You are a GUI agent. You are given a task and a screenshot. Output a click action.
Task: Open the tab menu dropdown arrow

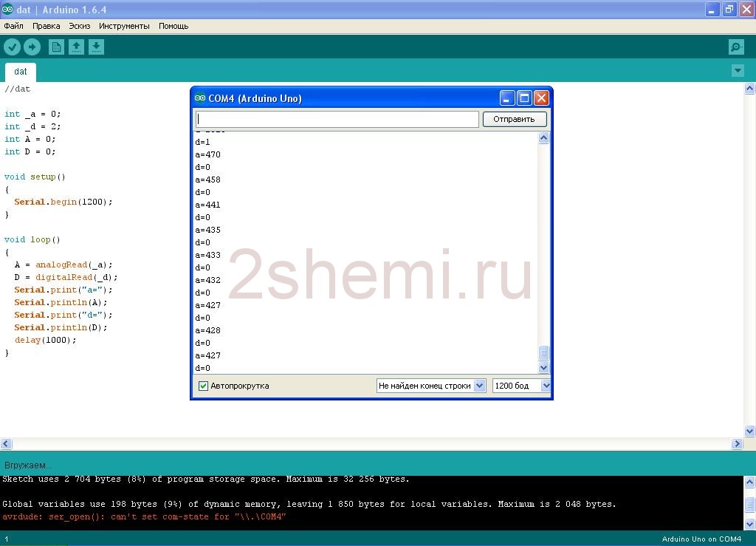738,71
